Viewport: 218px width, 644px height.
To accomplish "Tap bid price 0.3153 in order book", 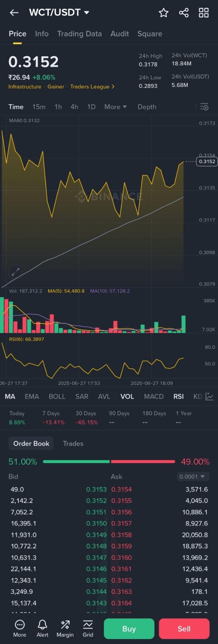I will 96,489.
